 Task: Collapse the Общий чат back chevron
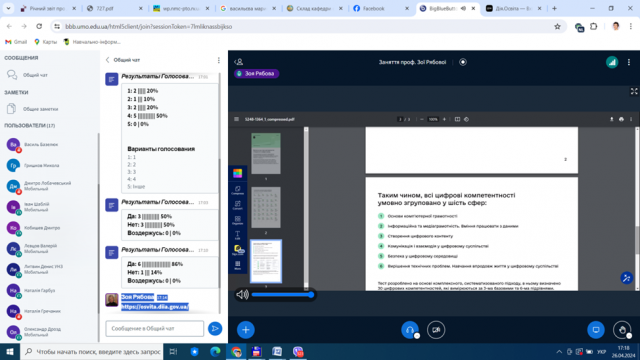[x=107, y=60]
